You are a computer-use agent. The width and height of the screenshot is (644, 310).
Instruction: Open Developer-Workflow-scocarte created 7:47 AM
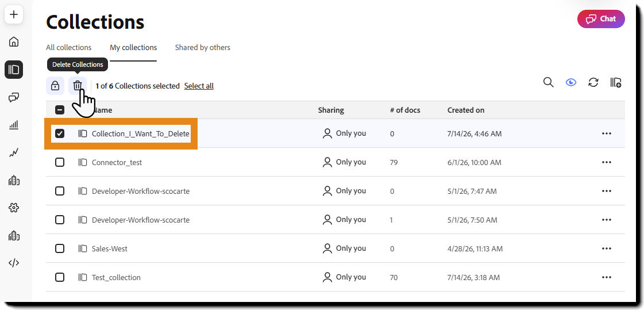pyautogui.click(x=141, y=191)
